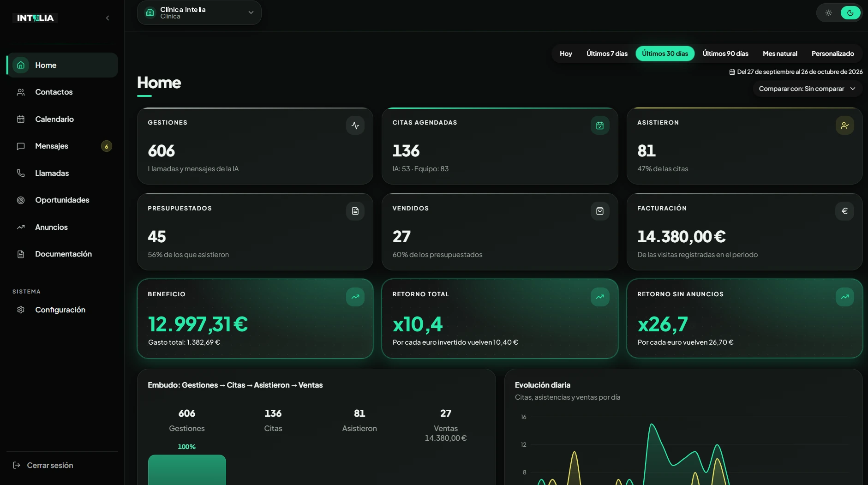The width and height of the screenshot is (868, 485).
Task: Click the Mensajes unread badge showing 6
Action: point(107,146)
